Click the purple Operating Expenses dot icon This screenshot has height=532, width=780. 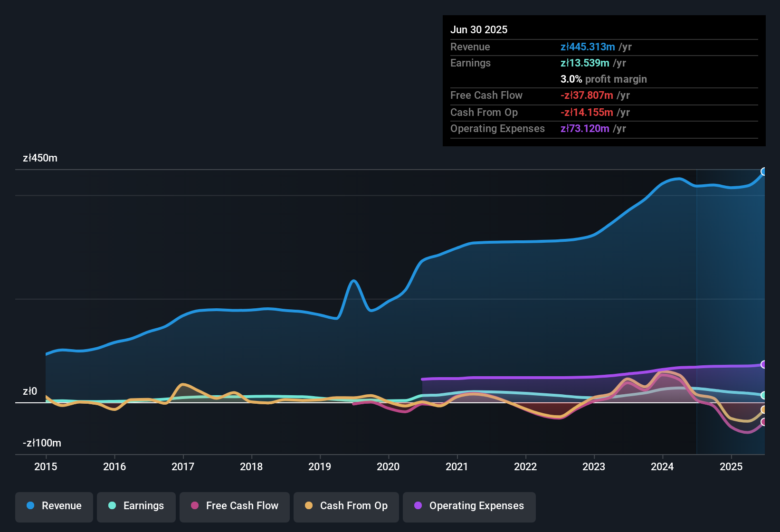[x=418, y=506]
